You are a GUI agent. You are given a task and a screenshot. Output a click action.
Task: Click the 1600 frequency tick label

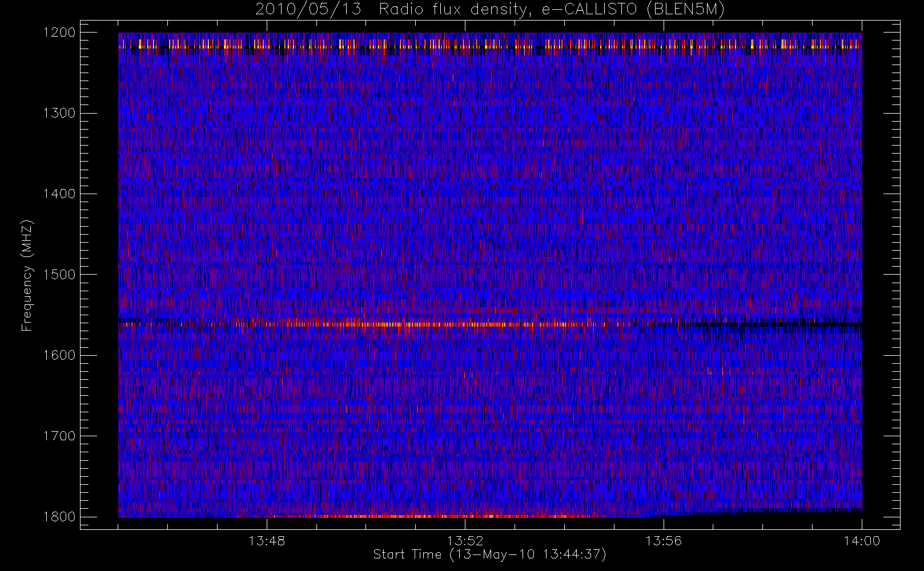point(59,355)
